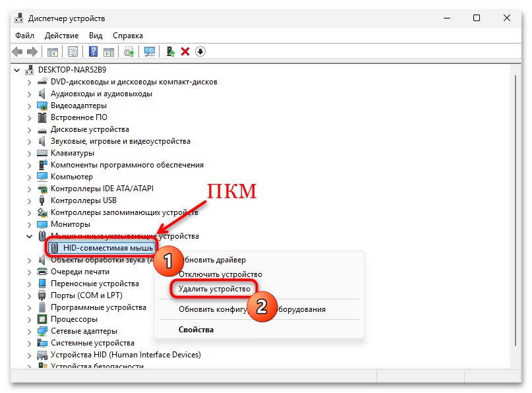Open the Действие menu

[x=62, y=35]
